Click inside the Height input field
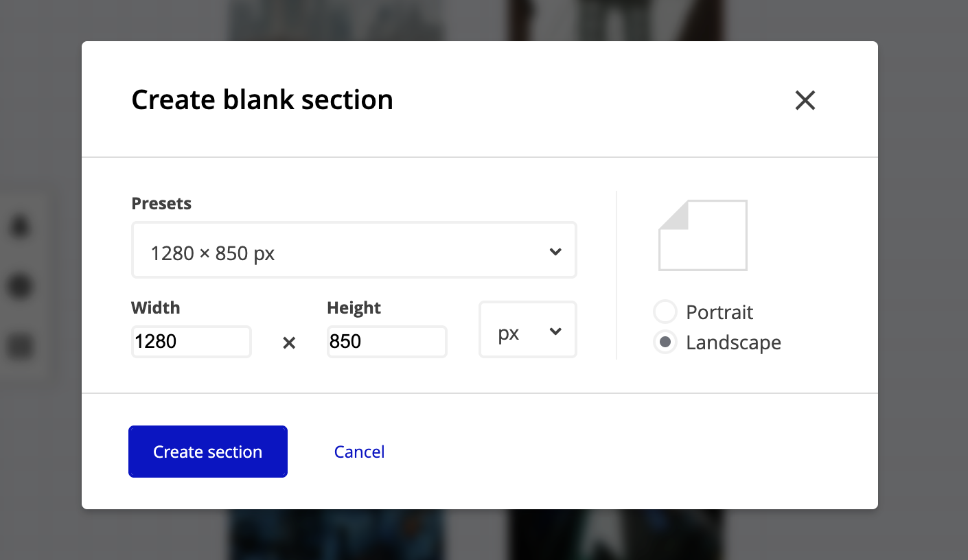968x560 pixels. [x=387, y=341]
